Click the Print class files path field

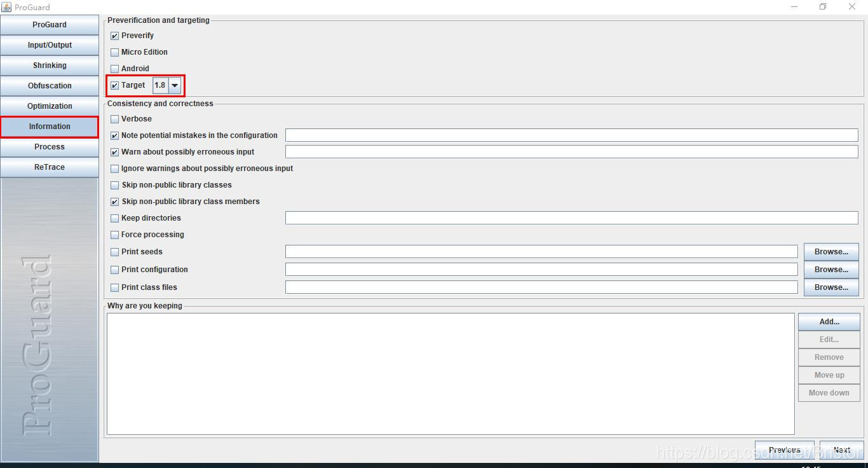point(541,287)
